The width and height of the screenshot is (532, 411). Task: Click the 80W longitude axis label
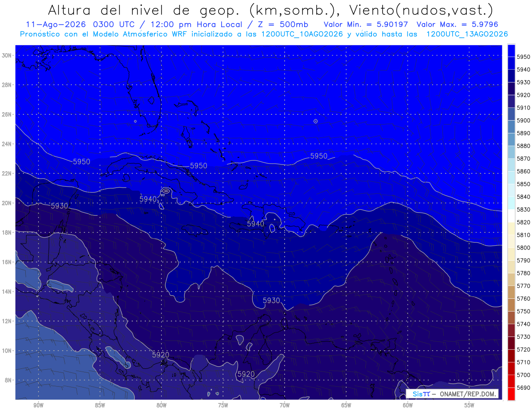(161, 405)
